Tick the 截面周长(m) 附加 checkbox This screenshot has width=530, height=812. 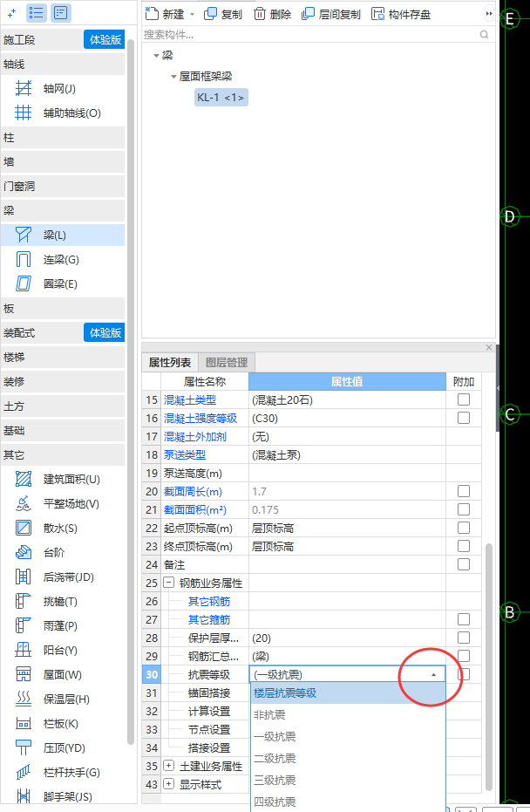[464, 491]
